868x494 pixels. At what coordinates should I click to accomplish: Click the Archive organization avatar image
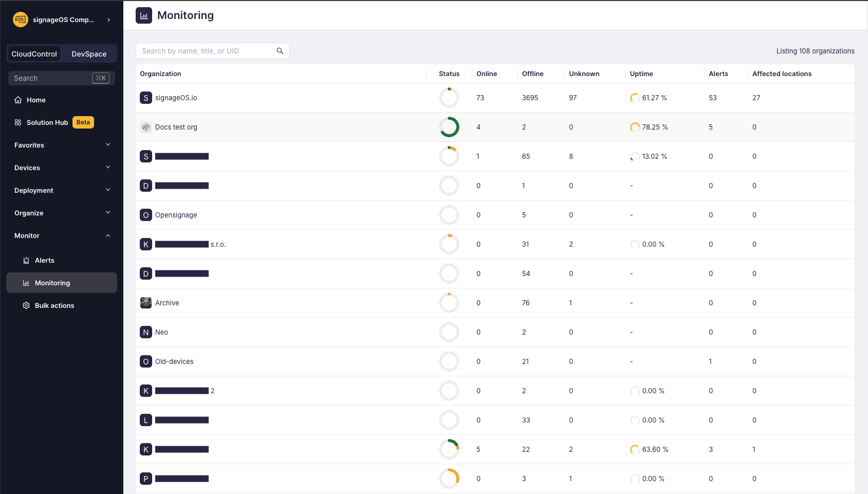tap(146, 303)
